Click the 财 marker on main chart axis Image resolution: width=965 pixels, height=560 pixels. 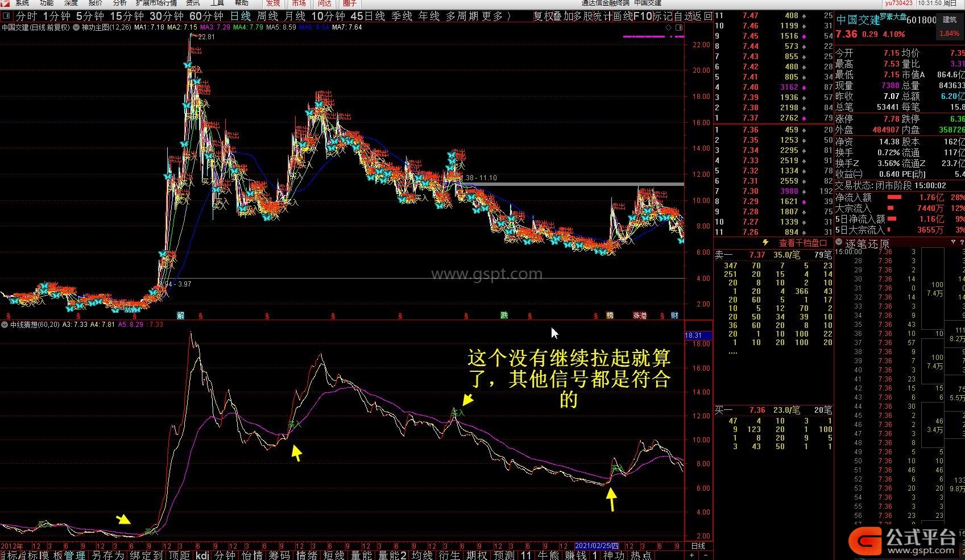[x=674, y=316]
